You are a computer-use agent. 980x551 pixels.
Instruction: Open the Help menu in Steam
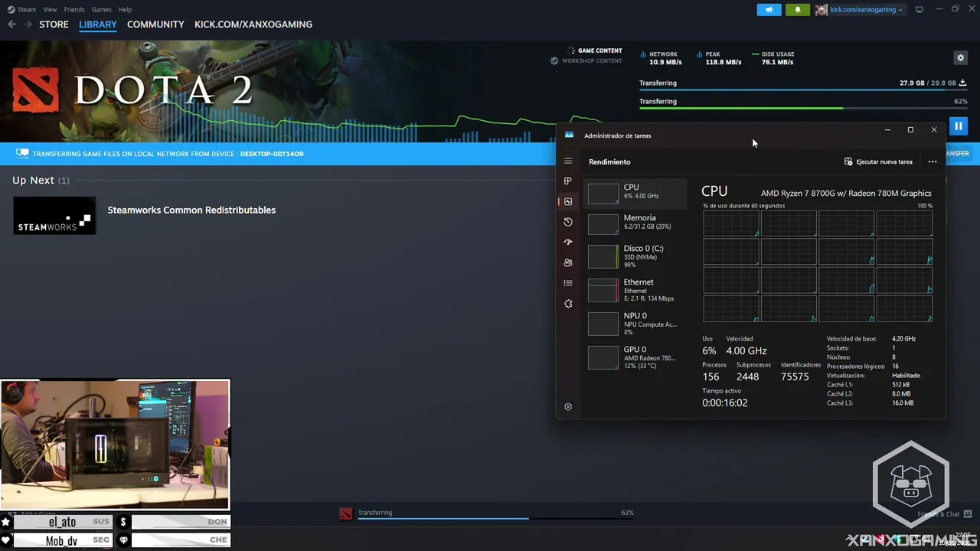126,9
